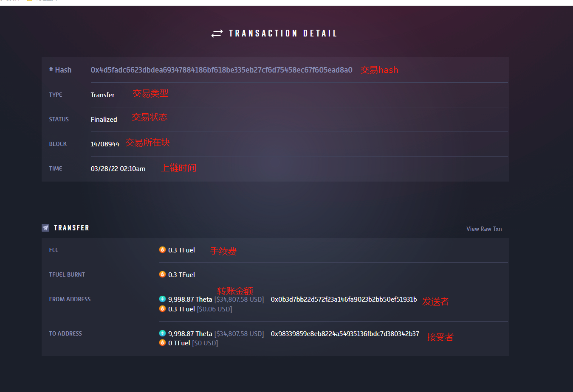Open sender address 0x0b3d7bb22d572f23a146fa9023b2bb50ef51931b
Screen dimensions: 573x392
click(344, 300)
